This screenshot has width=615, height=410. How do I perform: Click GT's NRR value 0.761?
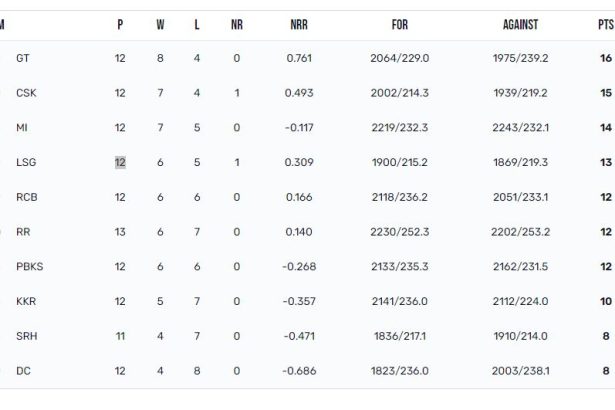tap(299, 58)
